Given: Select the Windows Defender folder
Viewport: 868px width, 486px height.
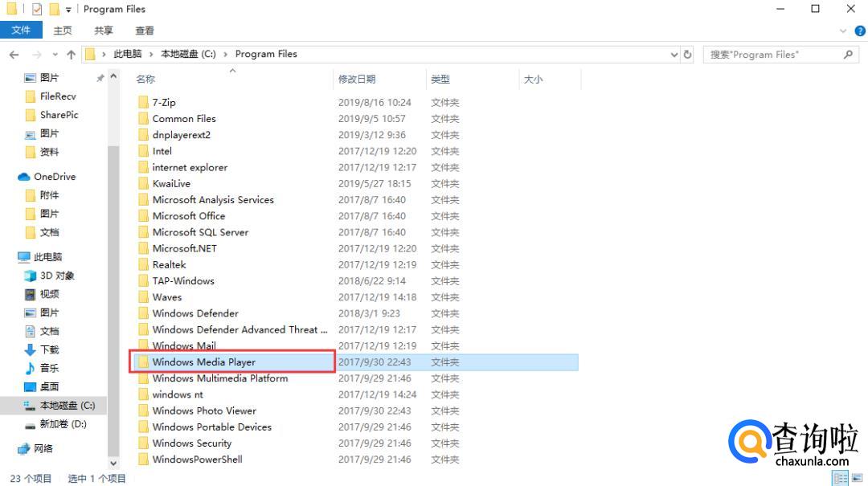Looking at the screenshot, I should click(195, 313).
